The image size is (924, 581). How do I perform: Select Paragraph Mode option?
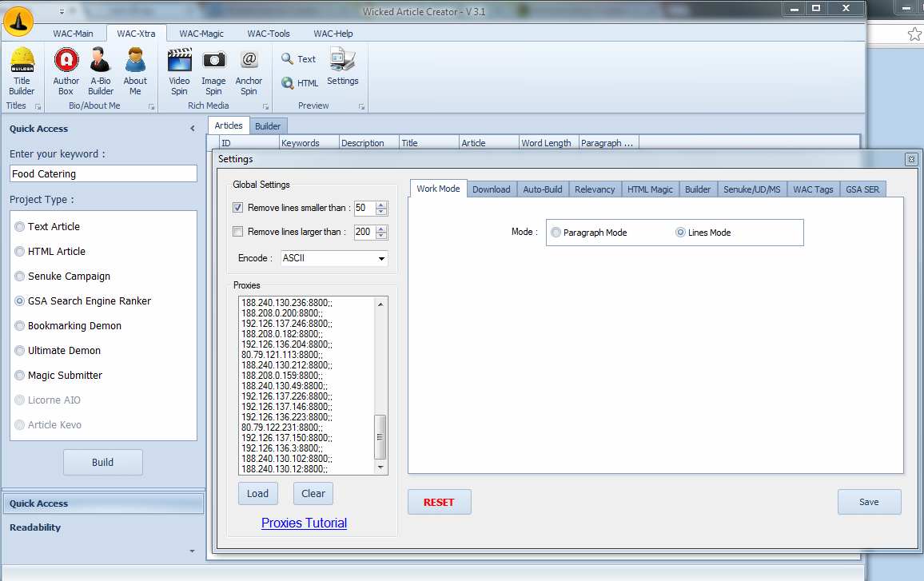[589, 233]
